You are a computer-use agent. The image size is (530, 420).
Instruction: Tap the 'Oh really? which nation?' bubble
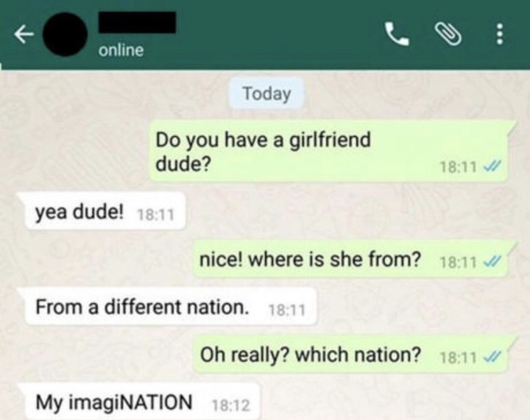[352, 355]
